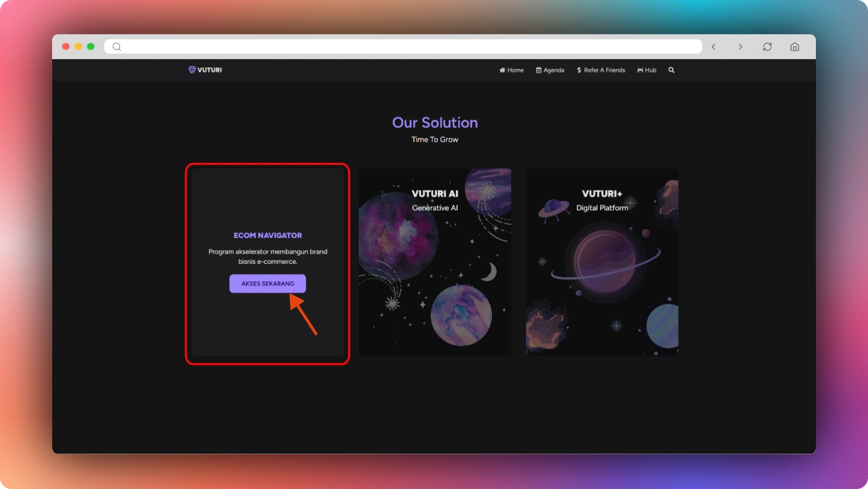Open the Home menu item

coord(511,70)
